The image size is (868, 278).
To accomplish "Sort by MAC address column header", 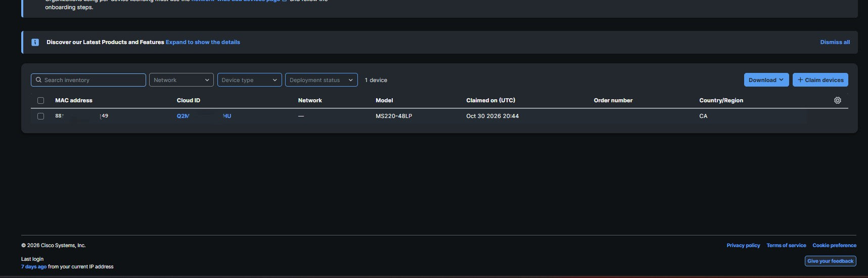I will pyautogui.click(x=74, y=100).
